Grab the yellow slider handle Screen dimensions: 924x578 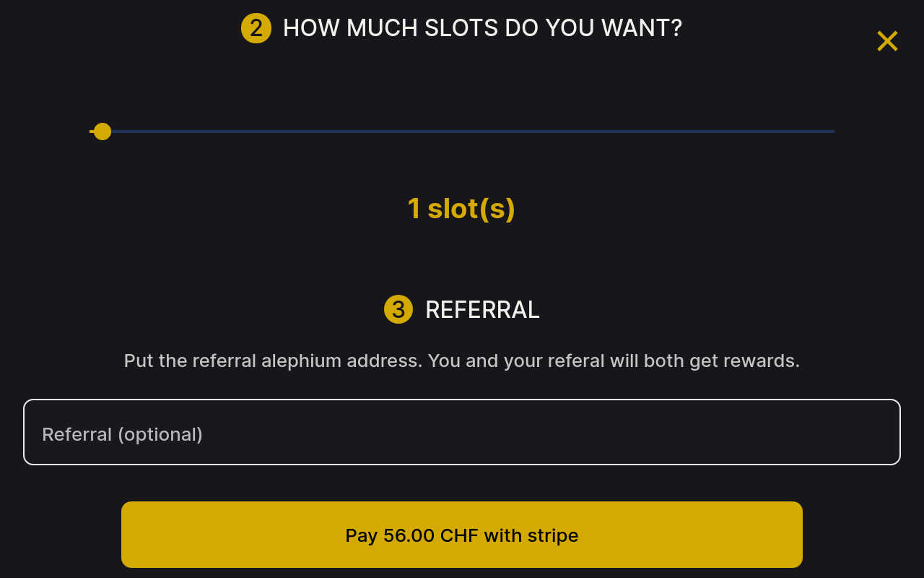(x=103, y=131)
